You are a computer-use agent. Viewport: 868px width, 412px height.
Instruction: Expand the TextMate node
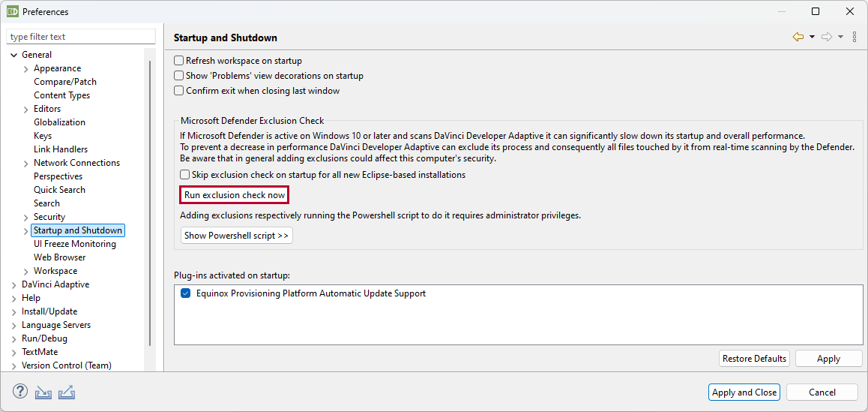(13, 352)
